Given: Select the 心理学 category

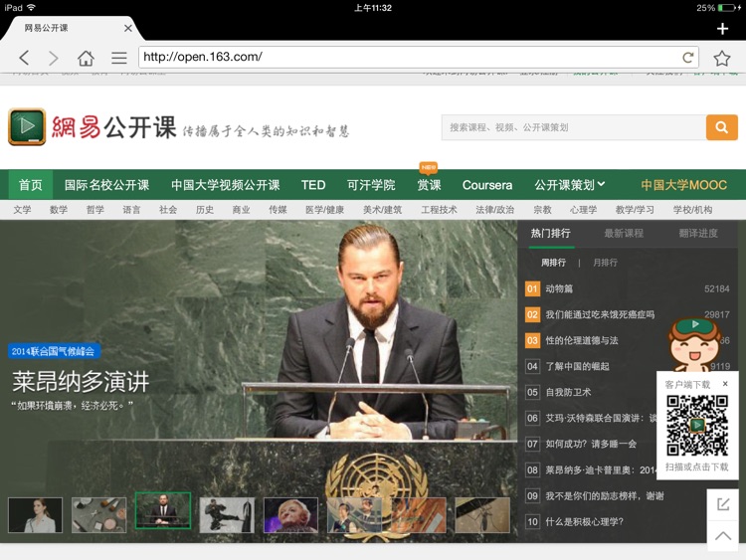Looking at the screenshot, I should [583, 210].
